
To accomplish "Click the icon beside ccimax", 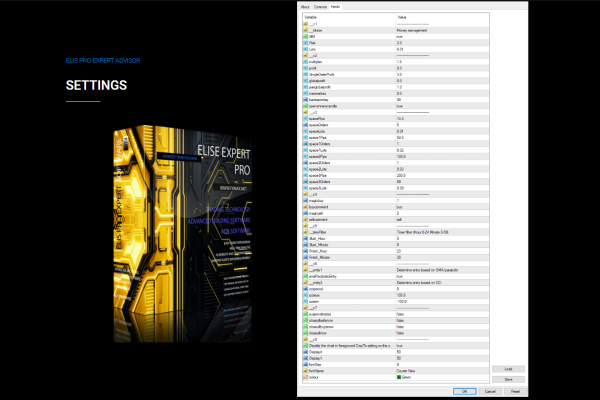I will [305, 296].
